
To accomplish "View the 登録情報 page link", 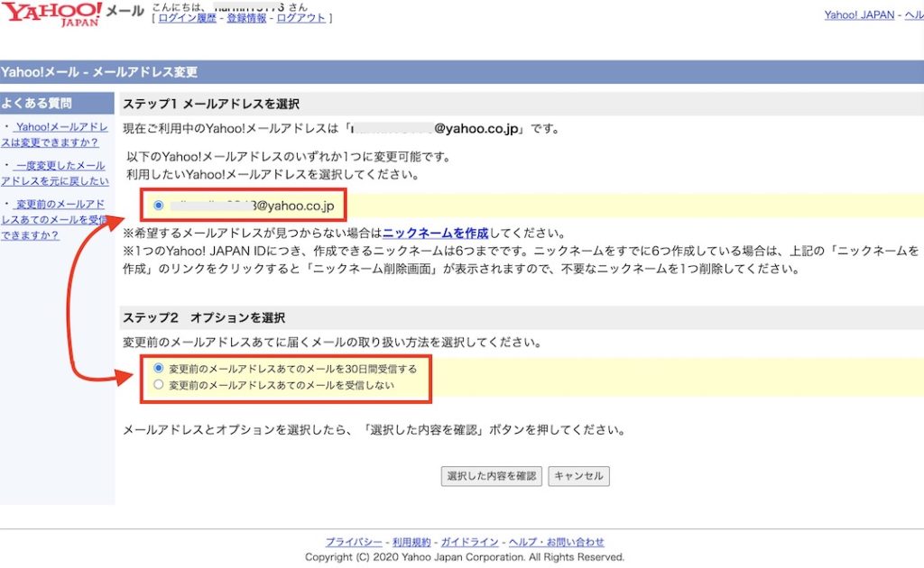I will pos(245,17).
